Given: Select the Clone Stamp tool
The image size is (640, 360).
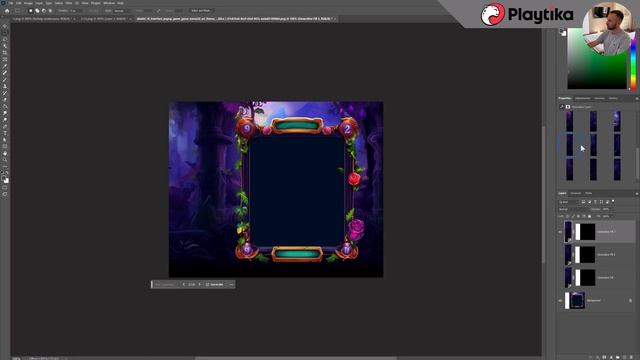Looking at the screenshot, I should click(5, 86).
